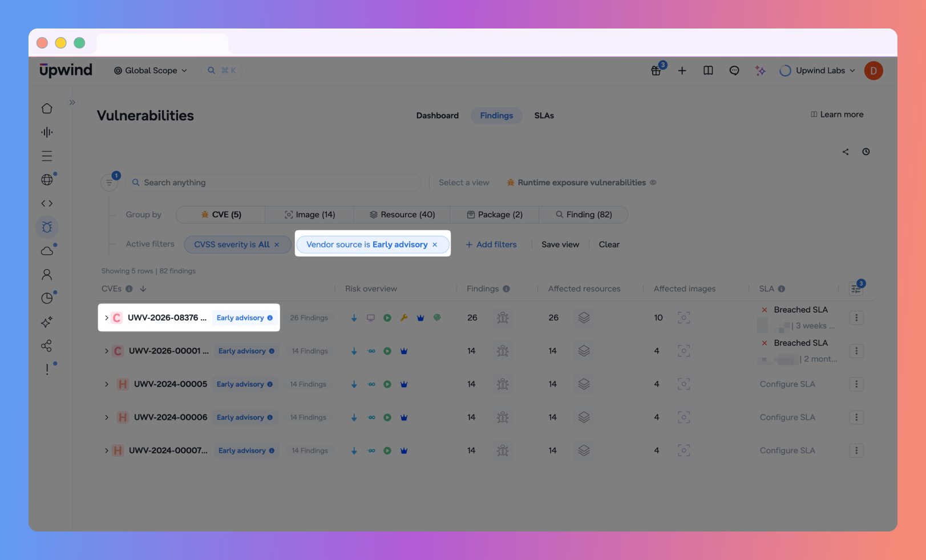This screenshot has width=926, height=560.
Task: Expand the UWV-2024-00005 row
Action: point(107,384)
